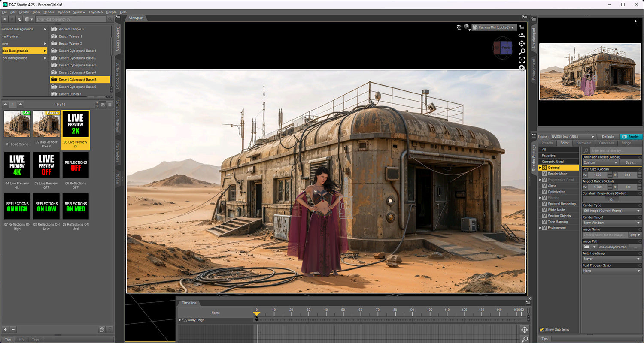This screenshot has height=343, width=644.
Task: Switch content view to grid icons
Action: click(103, 105)
